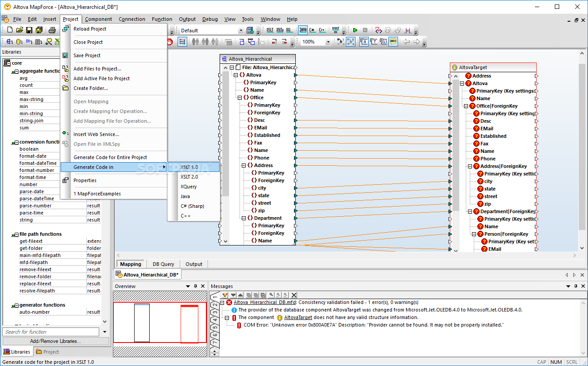
Task: Collapse the Department node in Altova_Hierarchical
Action: pos(244,218)
